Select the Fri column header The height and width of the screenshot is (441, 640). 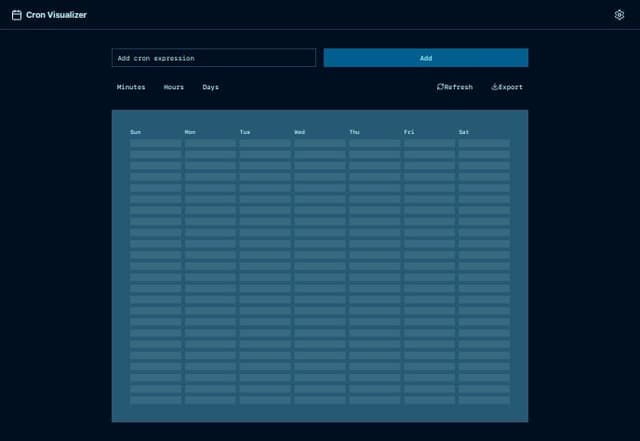pyautogui.click(x=409, y=132)
